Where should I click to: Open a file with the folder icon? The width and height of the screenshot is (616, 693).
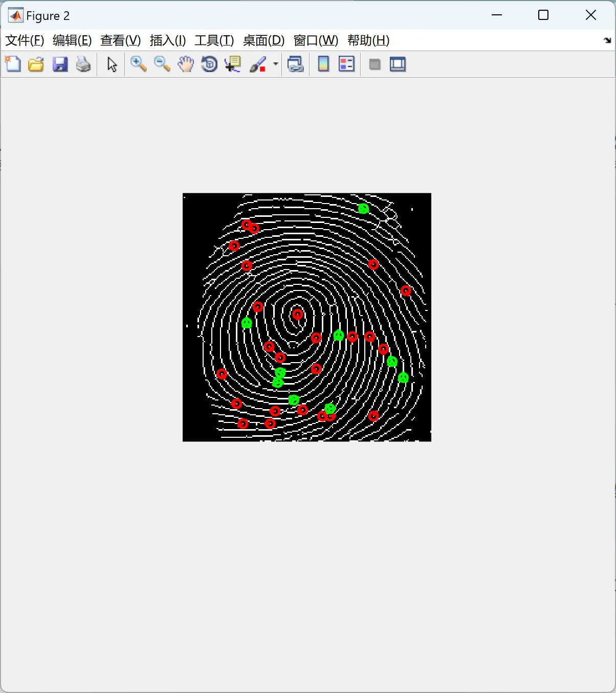pyautogui.click(x=36, y=64)
